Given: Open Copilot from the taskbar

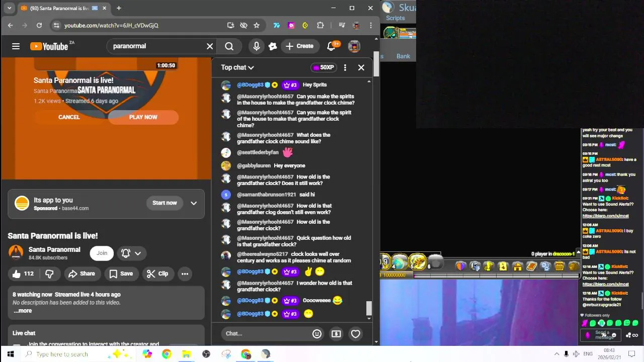Looking at the screenshot, I should (147, 354).
